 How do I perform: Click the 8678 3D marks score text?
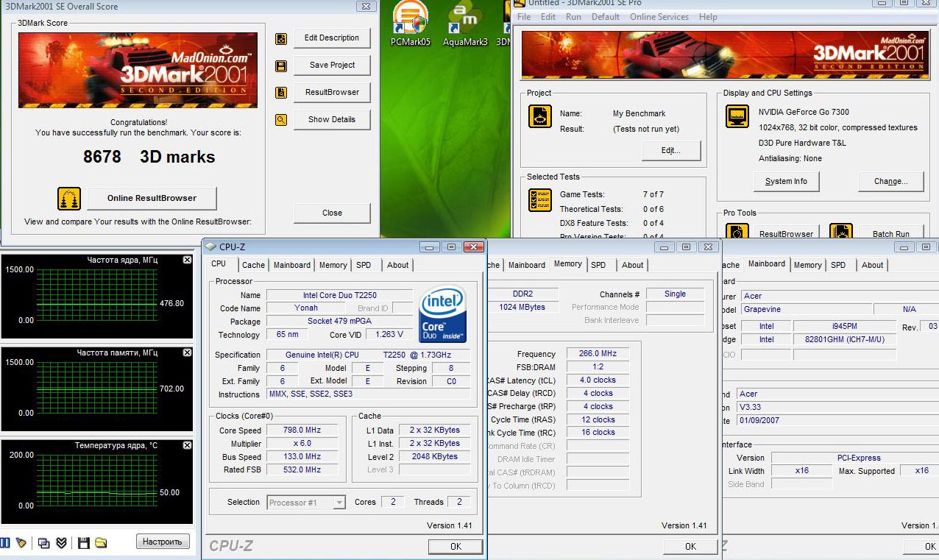[x=149, y=157]
